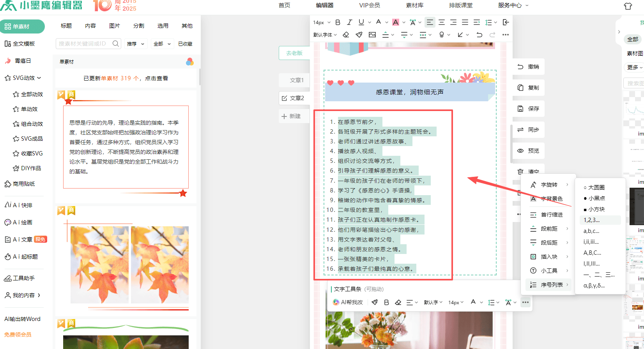This screenshot has width=644, height=349.
Task: Open the 默认字体 font family dropdown
Action: [325, 35]
